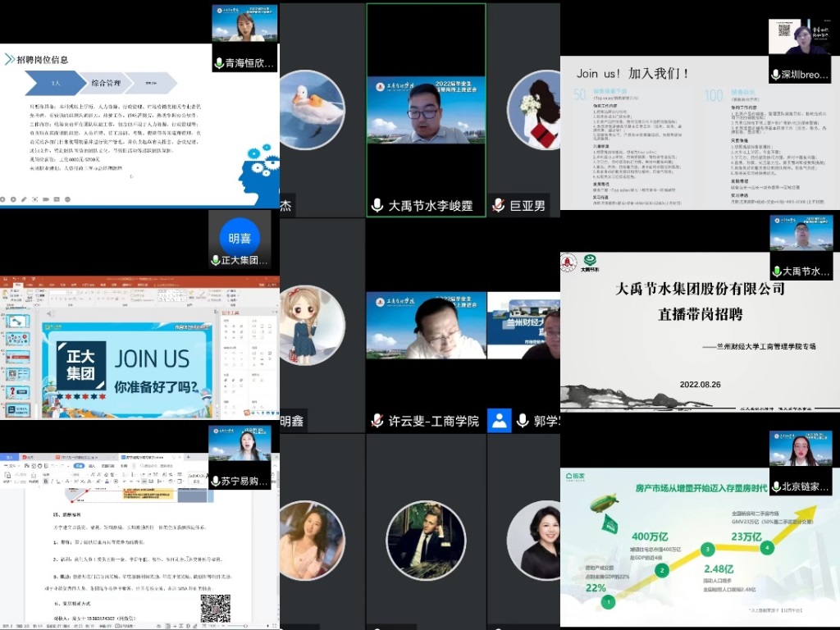
Task: Click the paste clipboard icon in WPS
Action: tap(7, 475)
